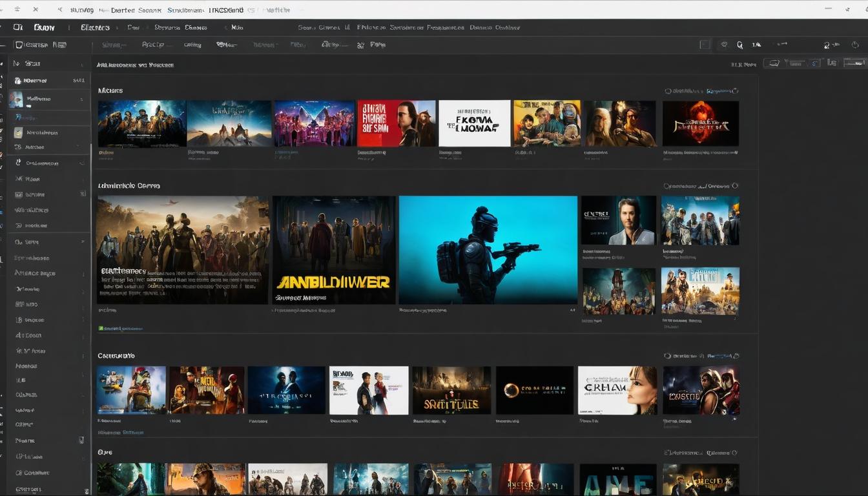
Task: Click the heart icon left of the search magnifier
Action: click(x=724, y=45)
